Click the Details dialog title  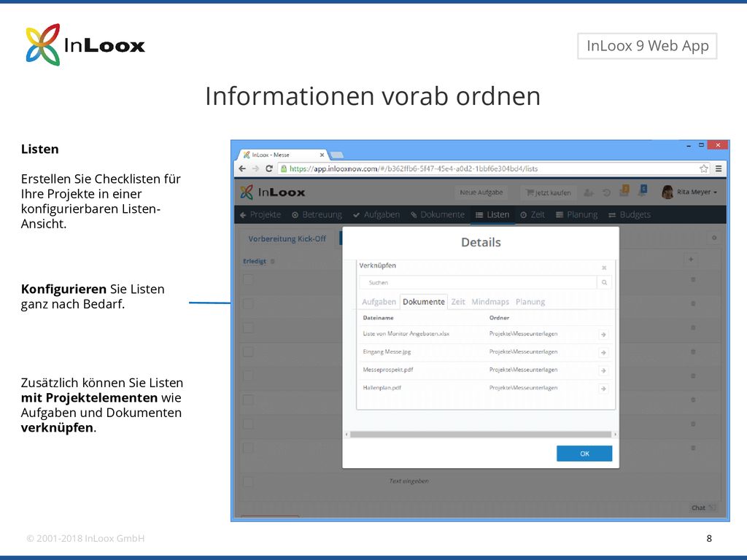pyautogui.click(x=481, y=242)
